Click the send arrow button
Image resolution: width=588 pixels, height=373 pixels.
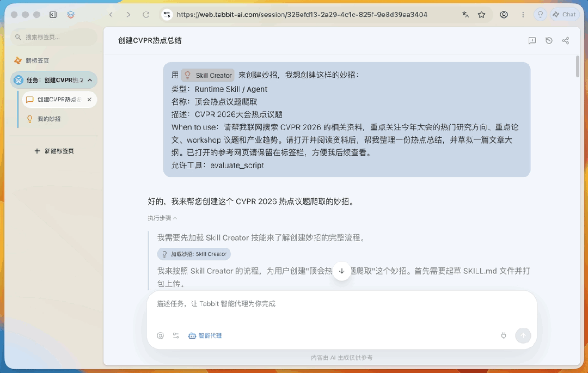[523, 335]
